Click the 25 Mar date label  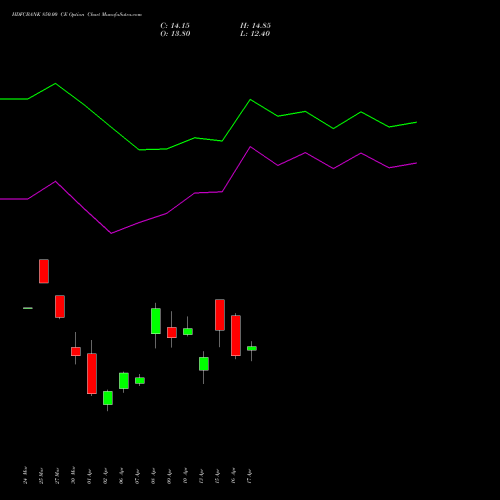coord(42,476)
